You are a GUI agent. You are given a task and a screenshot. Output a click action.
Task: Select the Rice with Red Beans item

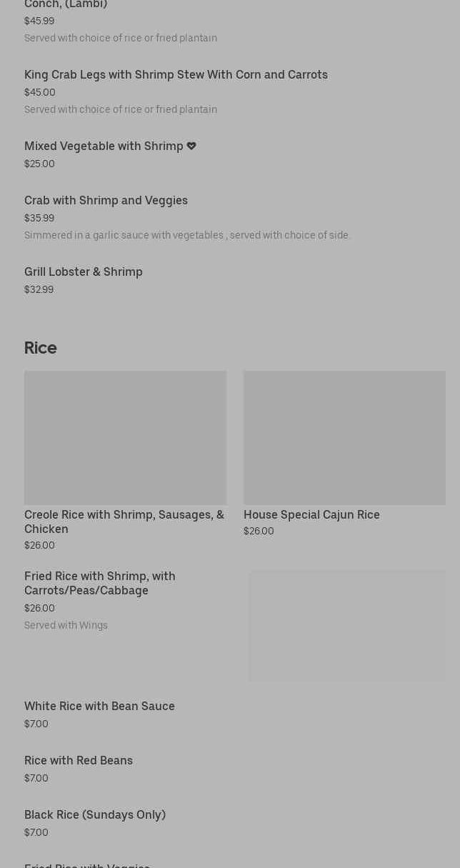79,761
